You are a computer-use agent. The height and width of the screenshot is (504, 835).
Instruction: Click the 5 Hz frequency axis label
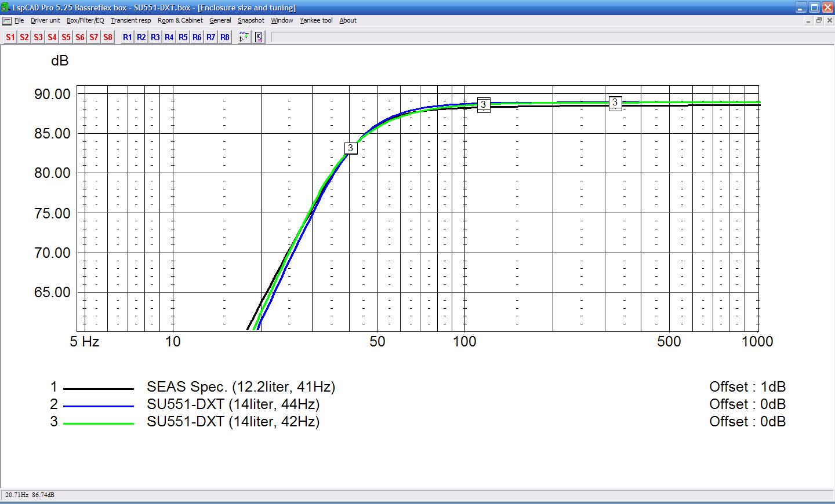click(85, 342)
